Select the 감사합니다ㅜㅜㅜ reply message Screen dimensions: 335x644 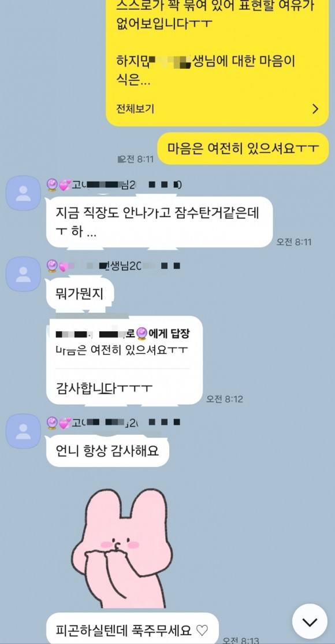[x=105, y=387]
